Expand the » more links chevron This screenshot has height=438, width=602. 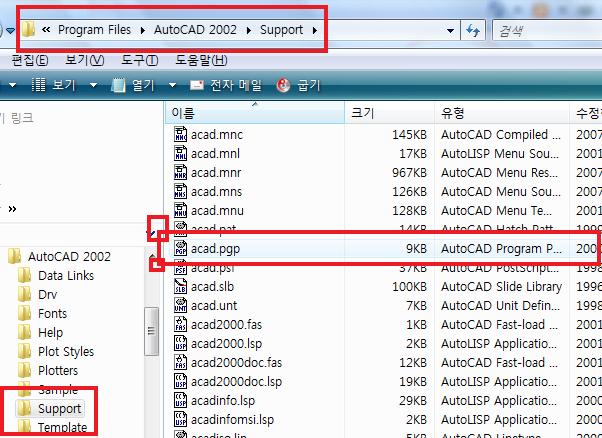coord(12,209)
